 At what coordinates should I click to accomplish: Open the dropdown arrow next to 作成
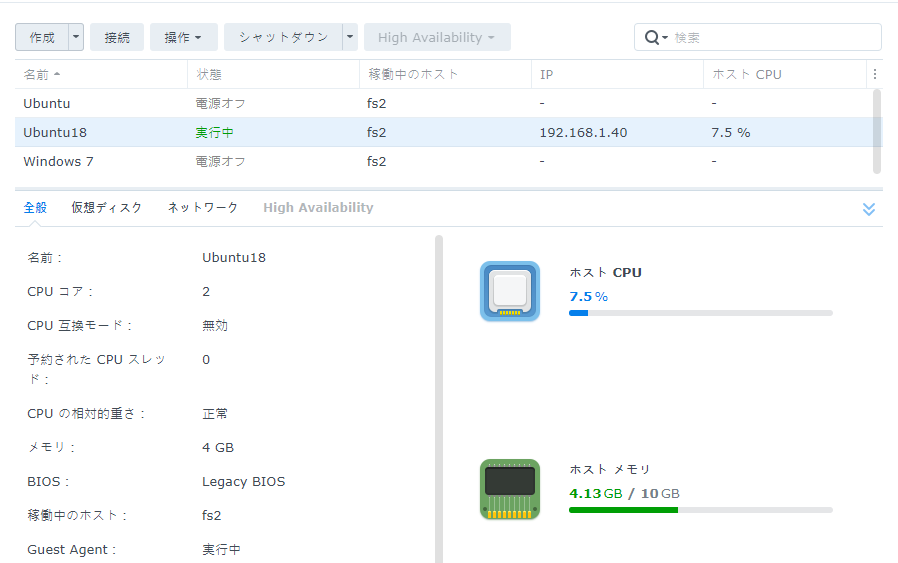(76, 38)
